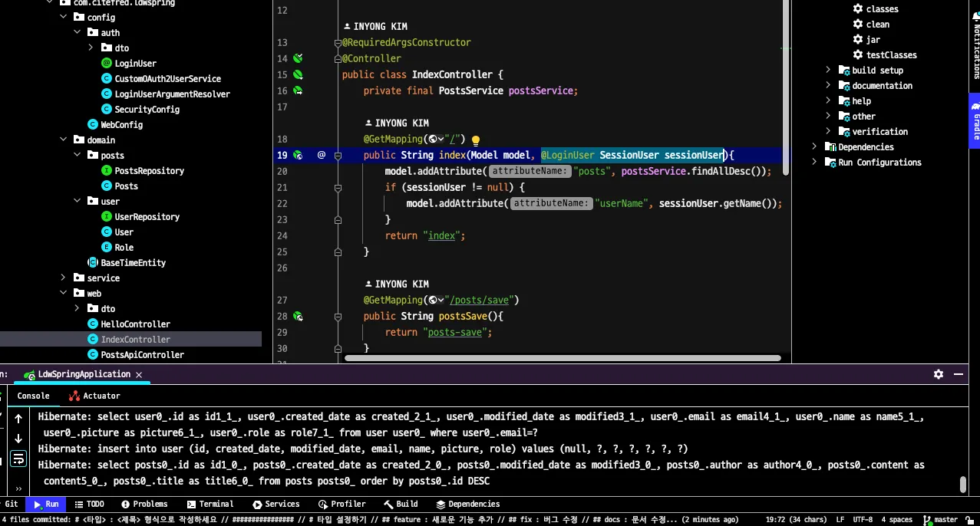Toggle soft-wrap in the console
This screenshot has height=526, width=980.
(18, 459)
